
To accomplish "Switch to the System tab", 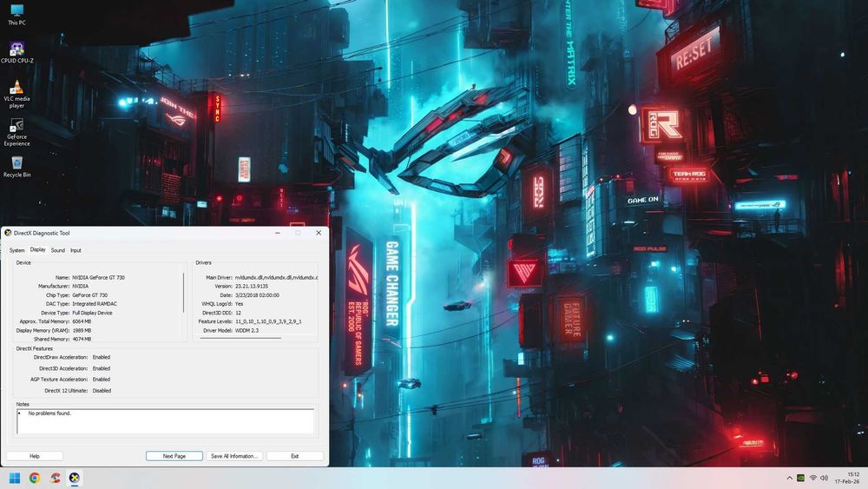I will point(17,250).
